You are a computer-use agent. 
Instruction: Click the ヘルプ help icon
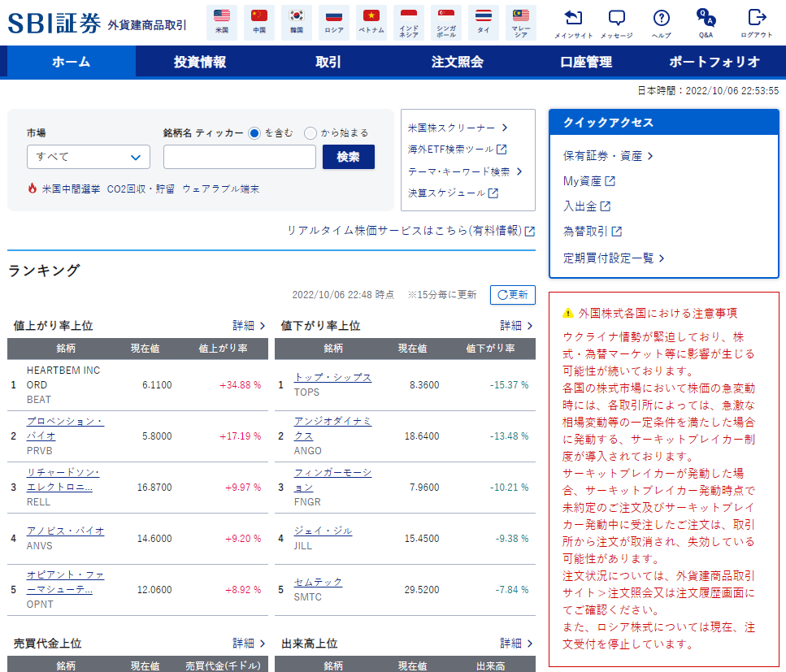pyautogui.click(x=660, y=20)
